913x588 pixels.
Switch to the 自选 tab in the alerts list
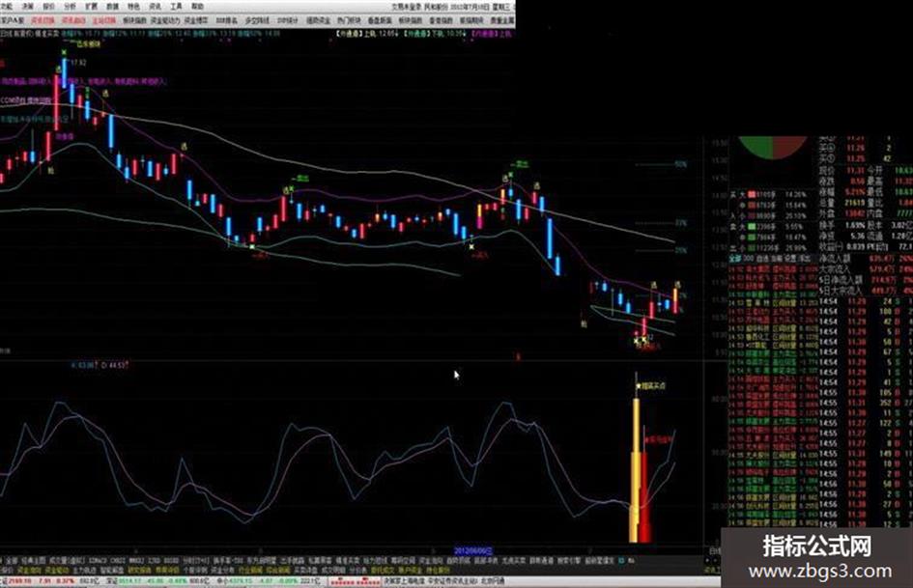[761, 258]
